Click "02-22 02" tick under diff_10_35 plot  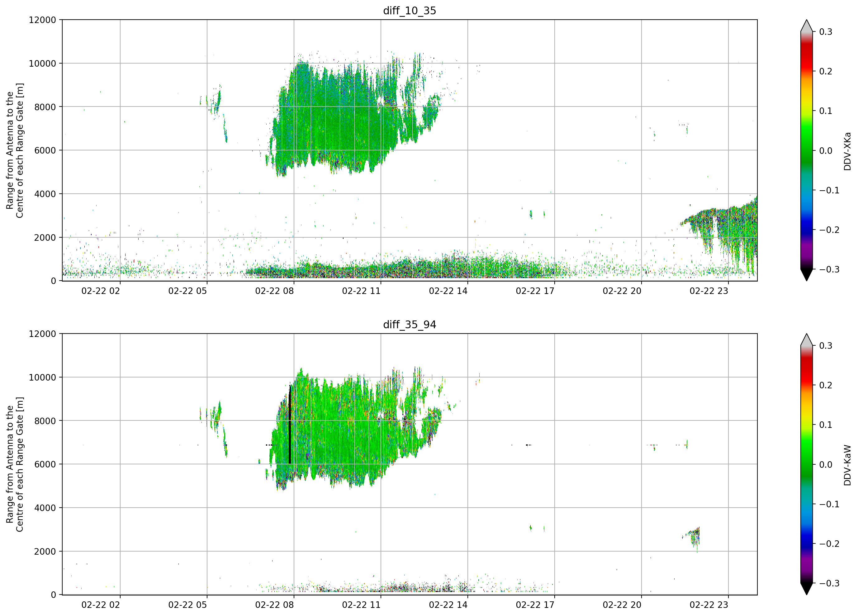click(x=101, y=291)
